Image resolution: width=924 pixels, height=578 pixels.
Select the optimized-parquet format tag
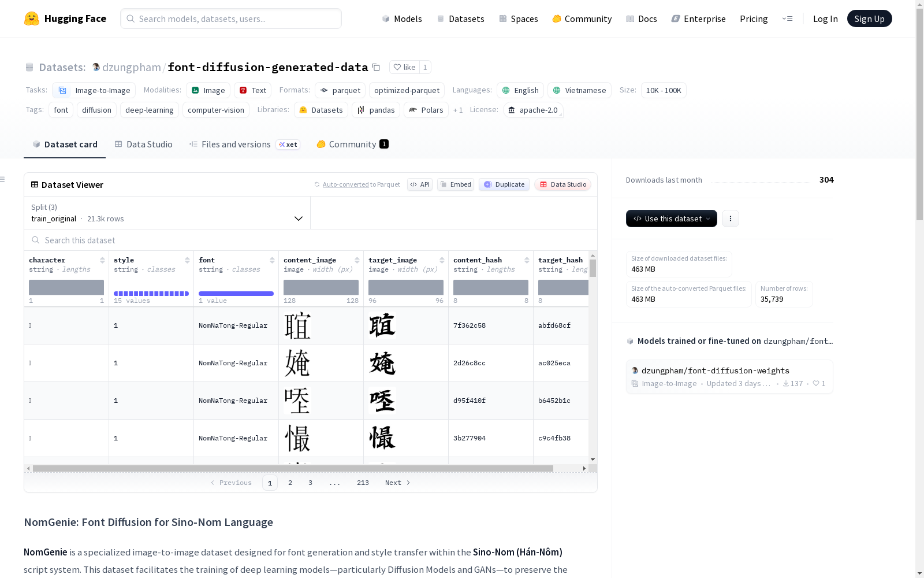(x=407, y=90)
